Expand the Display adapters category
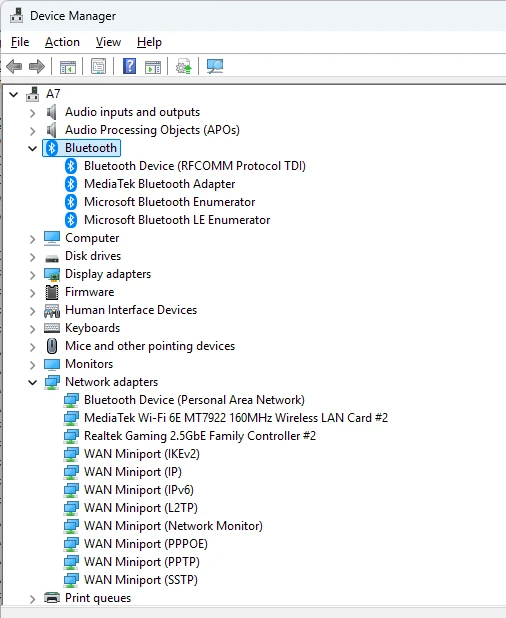The height and width of the screenshot is (618, 506). tap(33, 275)
